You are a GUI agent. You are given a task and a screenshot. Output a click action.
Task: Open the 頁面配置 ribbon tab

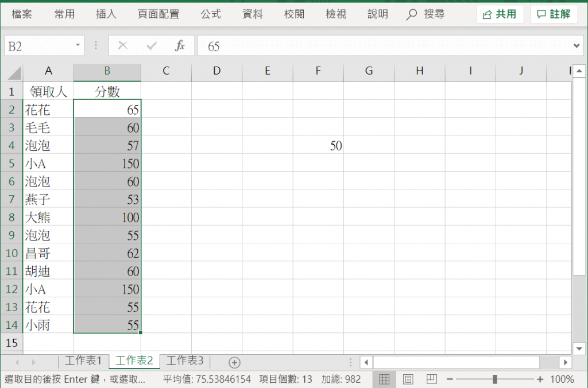pos(158,14)
